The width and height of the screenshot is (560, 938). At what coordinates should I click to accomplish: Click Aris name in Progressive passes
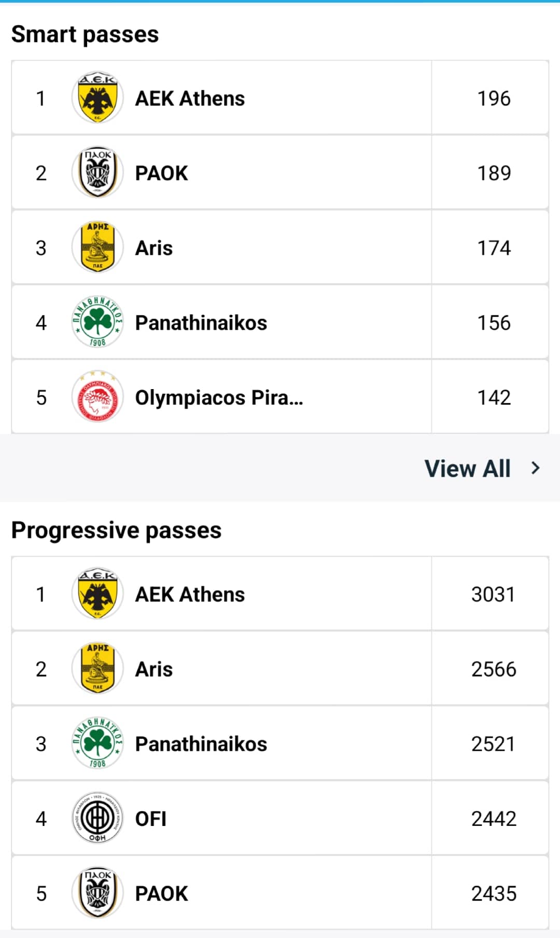click(x=154, y=669)
